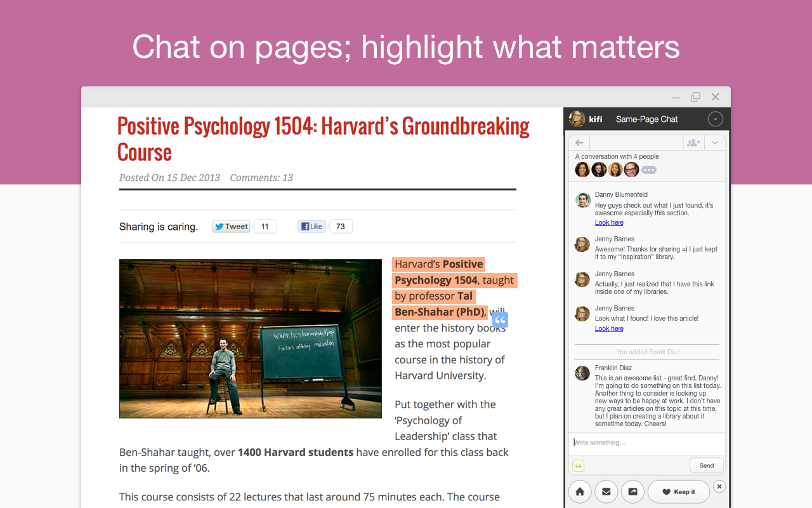
Task: Click the share arrow button
Action: pos(632,491)
